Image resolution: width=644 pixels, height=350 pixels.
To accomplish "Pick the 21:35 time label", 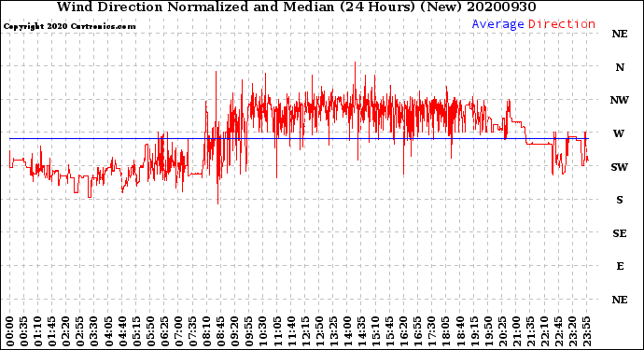I will [x=530, y=331].
